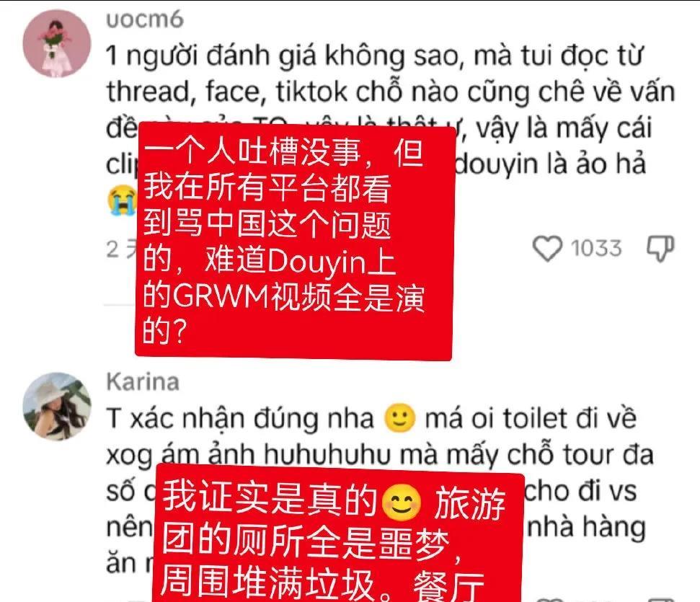
Task: Open uocm6's profile picture with pink flowers
Action: [57, 44]
